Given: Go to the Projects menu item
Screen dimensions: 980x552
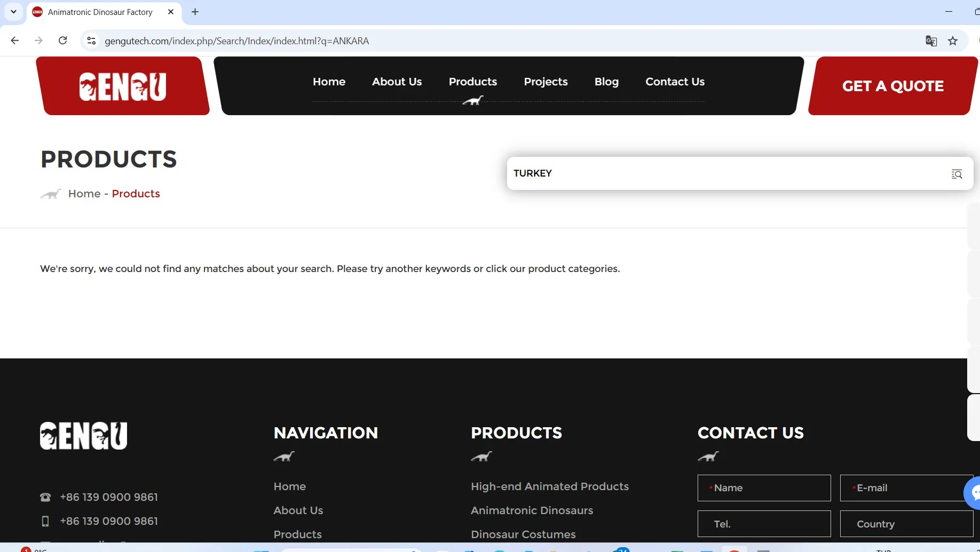Looking at the screenshot, I should coord(546,82).
